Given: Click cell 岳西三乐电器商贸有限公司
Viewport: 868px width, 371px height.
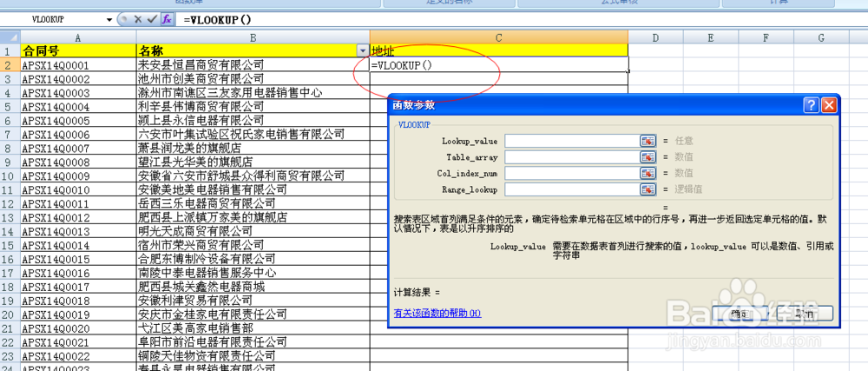Looking at the screenshot, I should [x=253, y=204].
